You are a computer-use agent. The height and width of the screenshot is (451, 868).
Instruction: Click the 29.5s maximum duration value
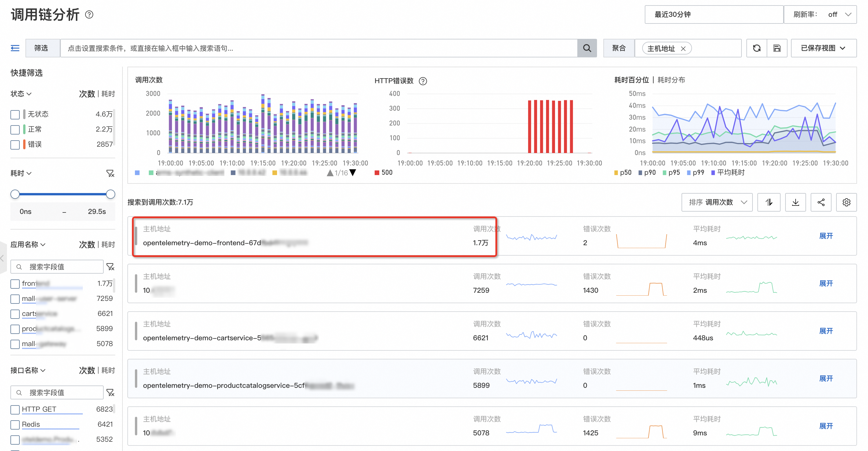pos(97,212)
